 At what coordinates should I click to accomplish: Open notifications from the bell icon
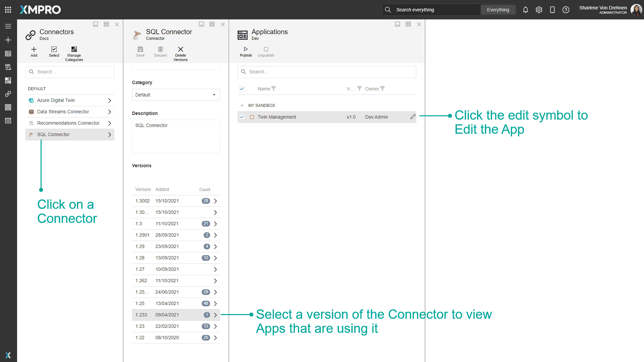525,10
